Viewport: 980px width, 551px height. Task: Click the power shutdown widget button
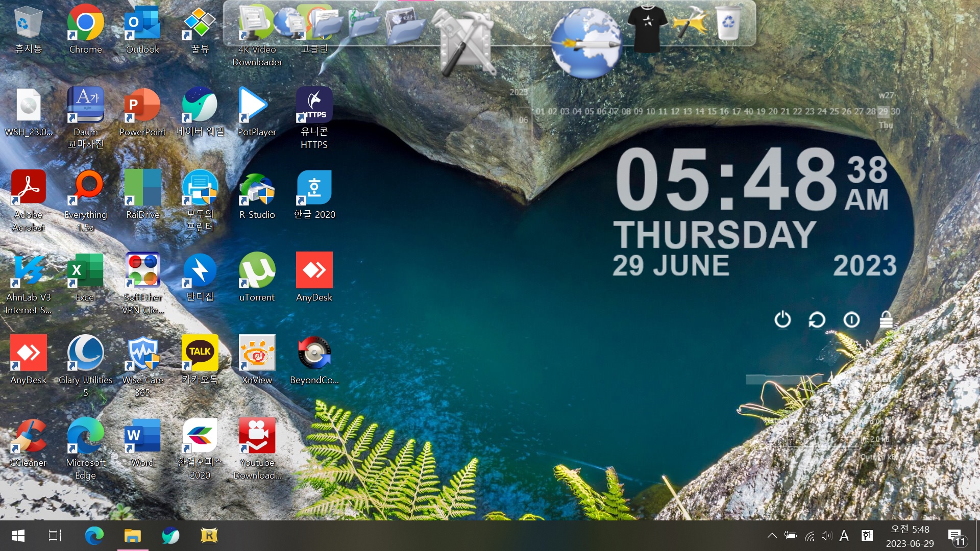tap(782, 320)
